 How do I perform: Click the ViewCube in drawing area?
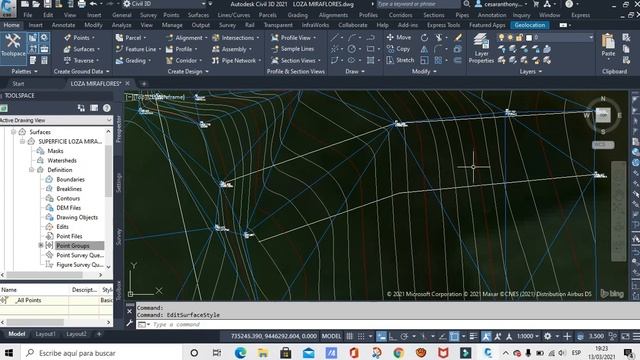[603, 115]
